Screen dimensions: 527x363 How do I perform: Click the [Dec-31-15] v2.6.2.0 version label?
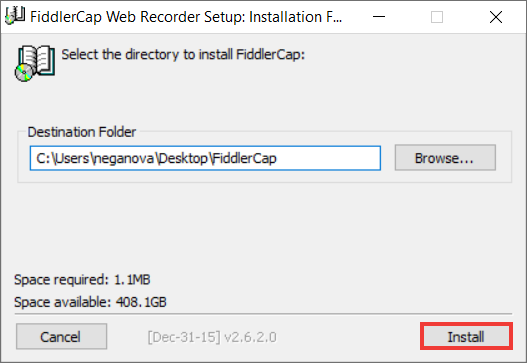[212, 337]
